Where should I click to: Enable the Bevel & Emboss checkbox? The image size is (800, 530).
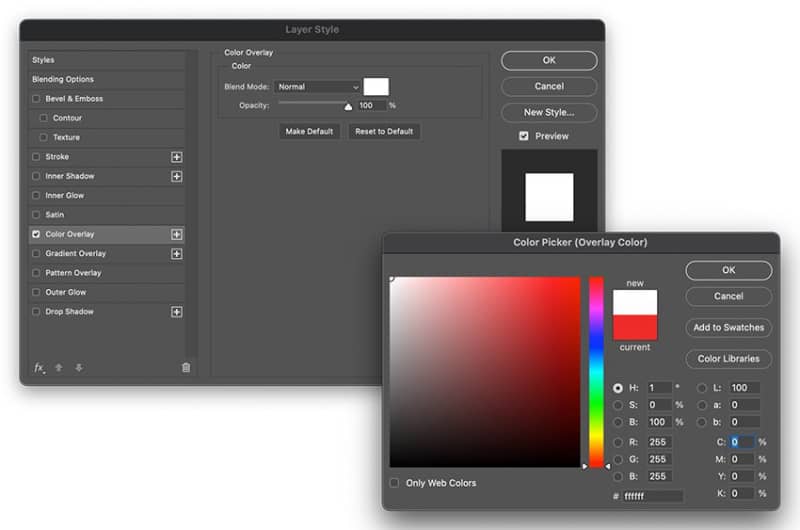point(36,99)
